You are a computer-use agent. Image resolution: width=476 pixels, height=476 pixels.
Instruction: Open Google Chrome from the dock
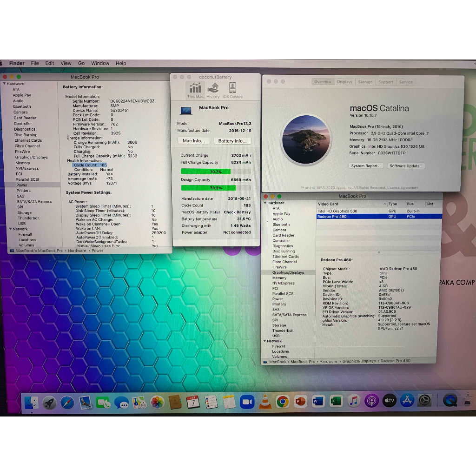click(x=283, y=401)
